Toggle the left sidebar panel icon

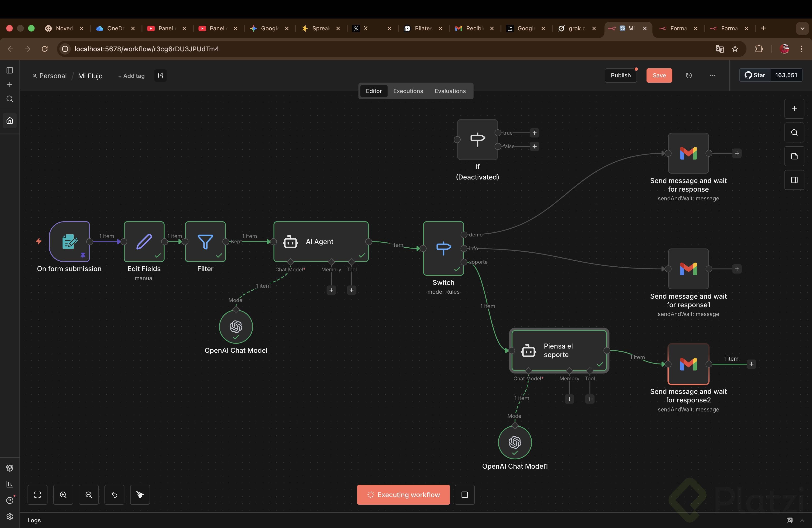point(10,70)
